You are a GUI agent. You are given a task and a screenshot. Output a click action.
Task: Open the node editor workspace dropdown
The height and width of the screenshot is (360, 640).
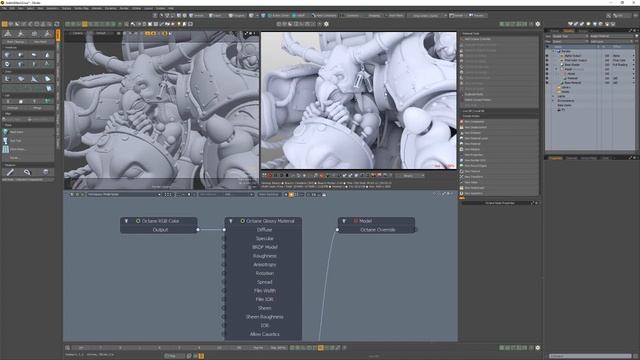[x=124, y=194]
